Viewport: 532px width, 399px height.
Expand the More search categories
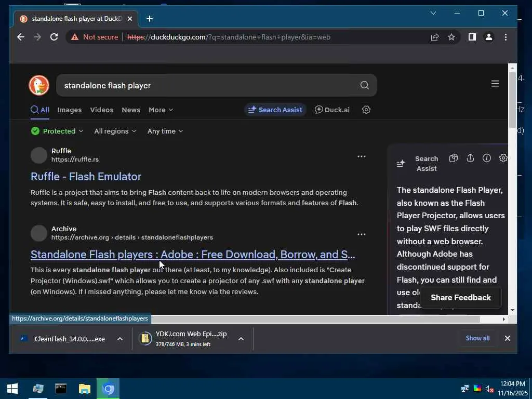click(x=161, y=110)
